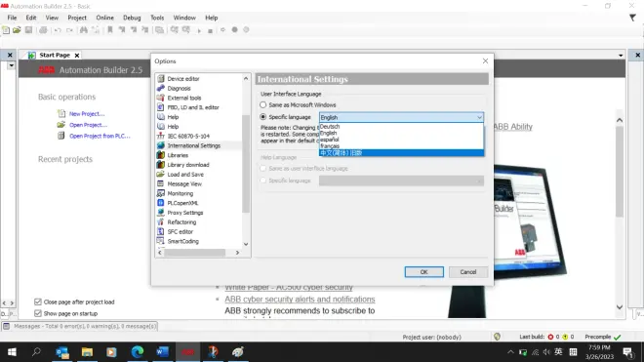The width and height of the screenshot is (644, 362).
Task: Click the New Project toolbar icon
Action: tap(6, 30)
